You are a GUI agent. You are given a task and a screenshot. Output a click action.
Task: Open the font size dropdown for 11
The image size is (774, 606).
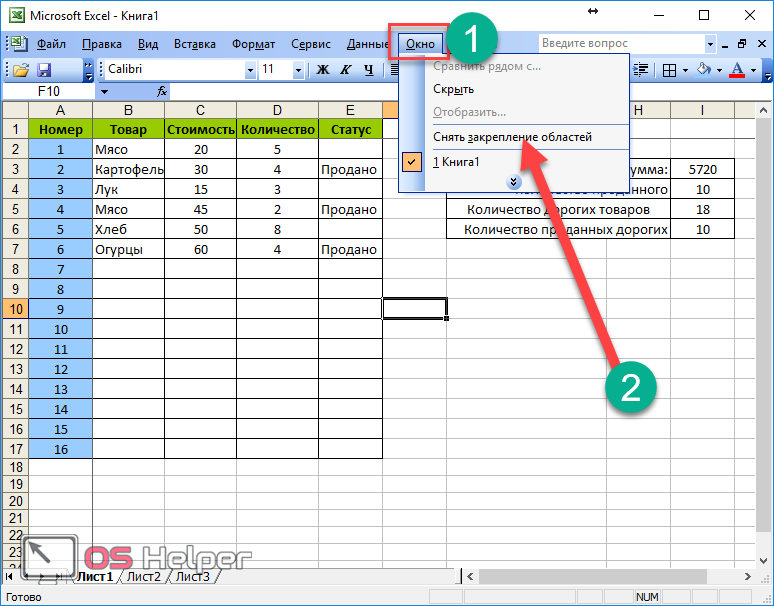coord(298,70)
